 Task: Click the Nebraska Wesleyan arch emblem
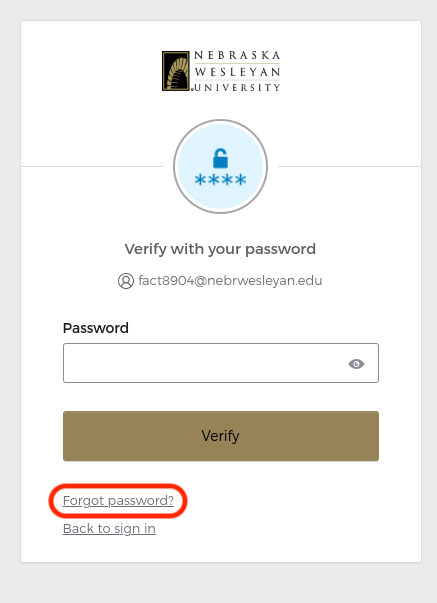176,71
